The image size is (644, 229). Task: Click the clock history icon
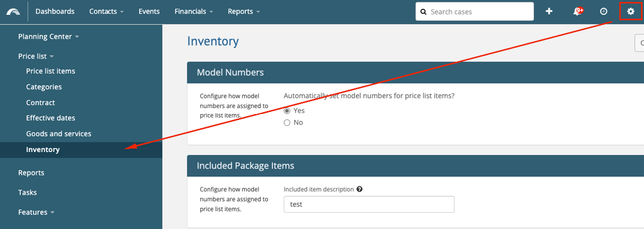coord(603,11)
